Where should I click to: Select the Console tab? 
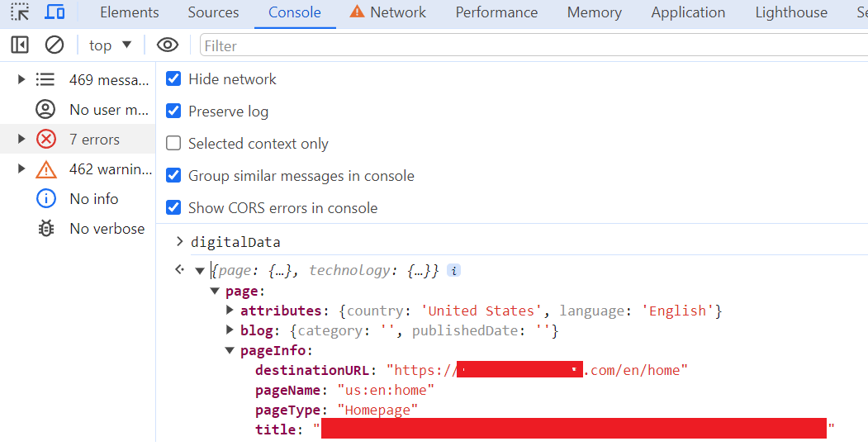tap(295, 12)
